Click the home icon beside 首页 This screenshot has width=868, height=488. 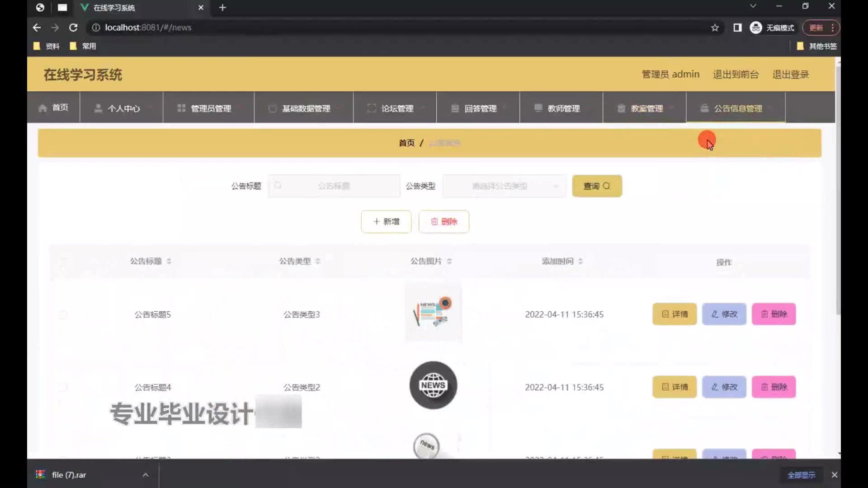coord(43,108)
